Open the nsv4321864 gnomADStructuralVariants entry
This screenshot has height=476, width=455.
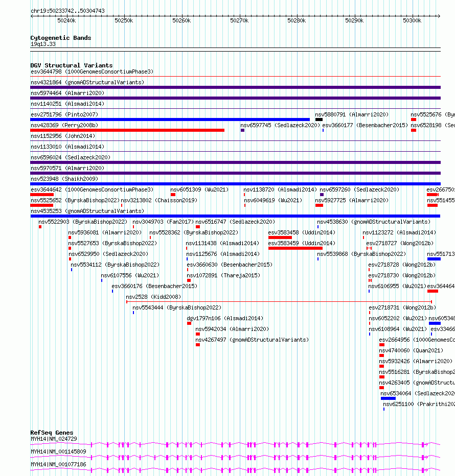87,82
